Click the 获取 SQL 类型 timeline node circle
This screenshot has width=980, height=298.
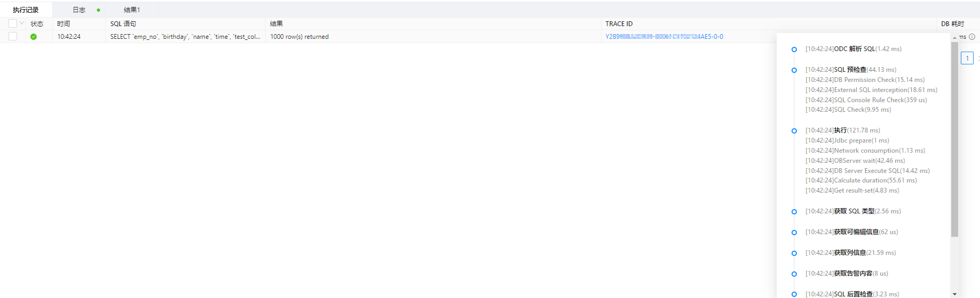point(794,212)
